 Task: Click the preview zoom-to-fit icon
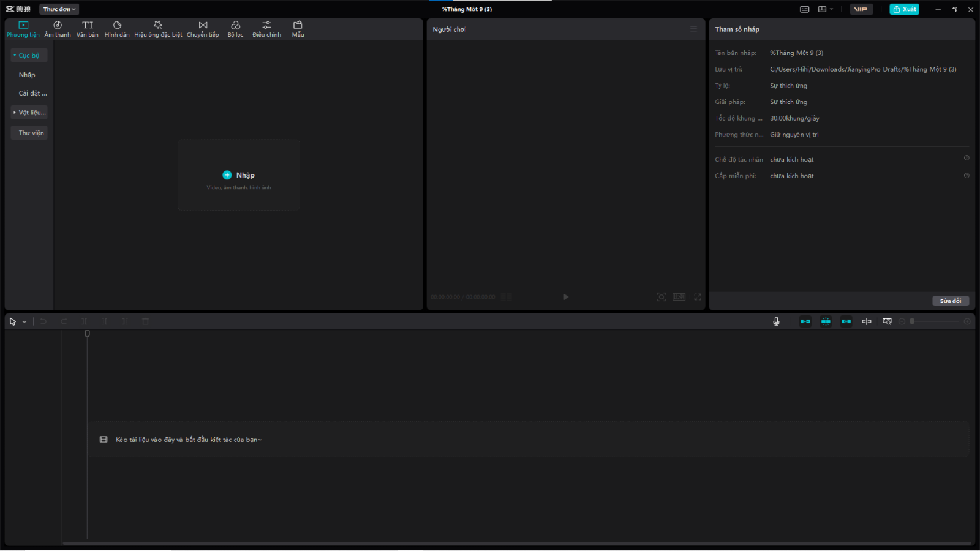point(661,297)
